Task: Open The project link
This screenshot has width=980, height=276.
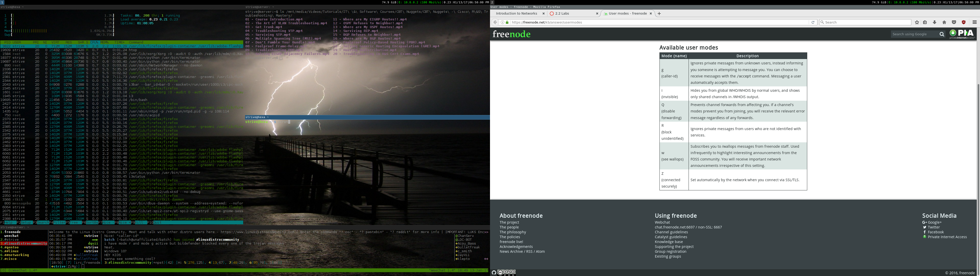Action: pos(509,222)
